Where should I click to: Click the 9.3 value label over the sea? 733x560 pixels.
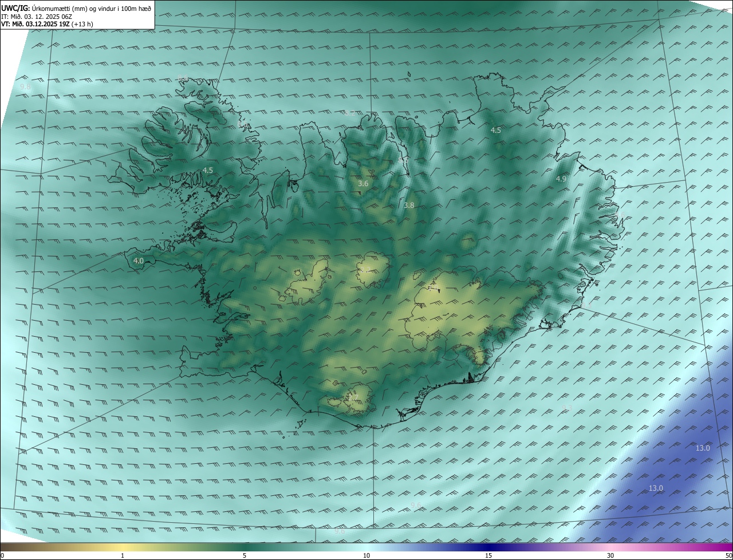pyautogui.click(x=567, y=408)
